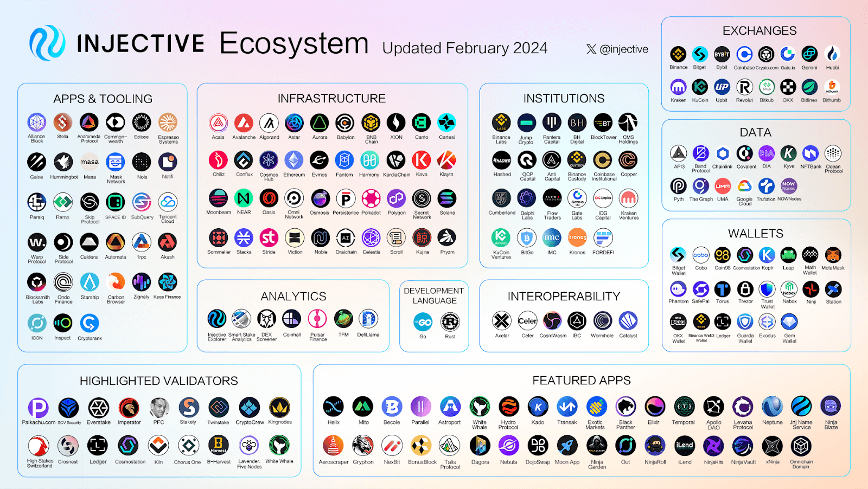Select the Coinbase exchange icon
Screen dimensions: 868x489
[x=744, y=54]
